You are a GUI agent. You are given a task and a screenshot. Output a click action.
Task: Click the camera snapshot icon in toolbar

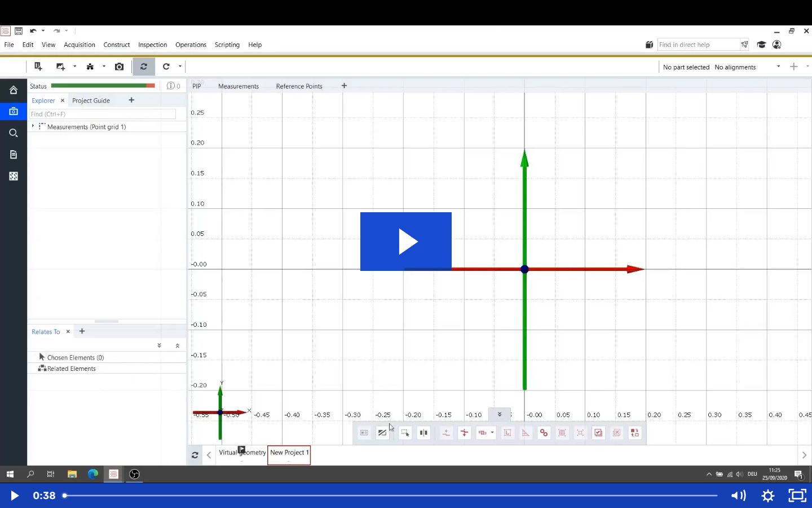[x=119, y=67]
